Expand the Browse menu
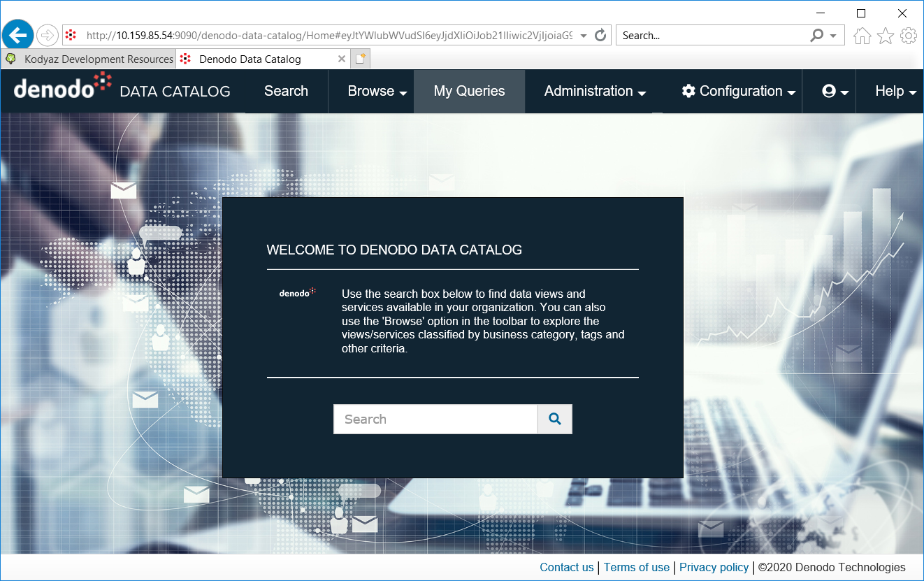Image resolution: width=924 pixels, height=581 pixels. (x=377, y=91)
